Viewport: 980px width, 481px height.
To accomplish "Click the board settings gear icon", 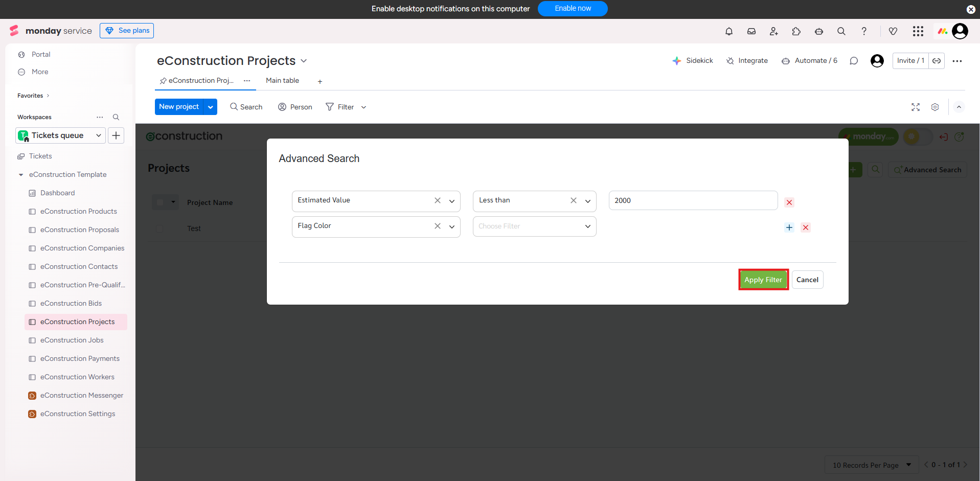I will 935,107.
